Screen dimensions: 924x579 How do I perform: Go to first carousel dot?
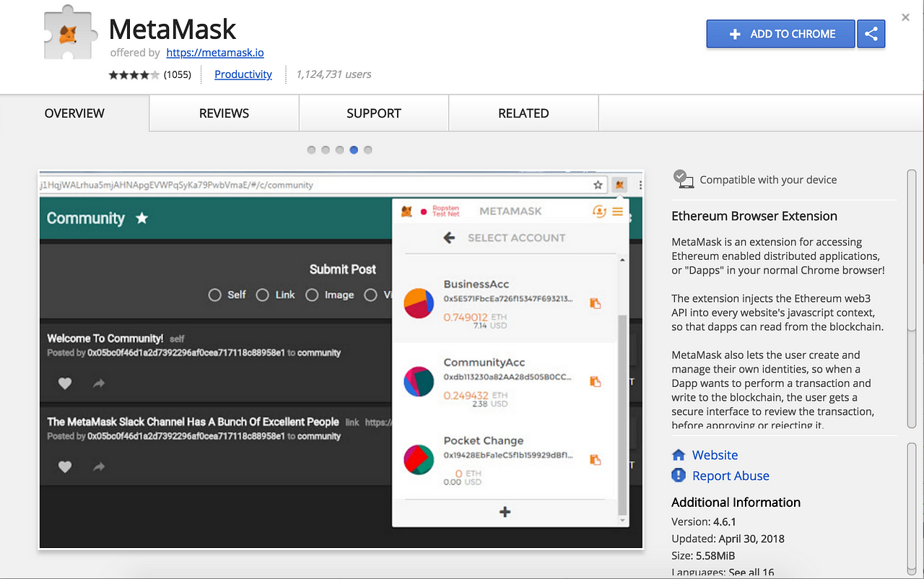coord(311,150)
